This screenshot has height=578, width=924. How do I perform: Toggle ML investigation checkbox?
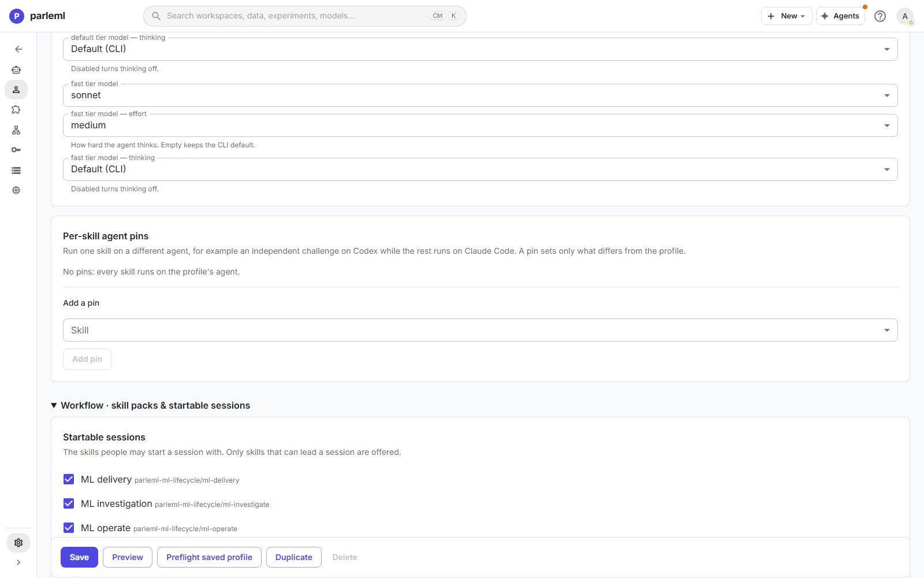coord(69,503)
